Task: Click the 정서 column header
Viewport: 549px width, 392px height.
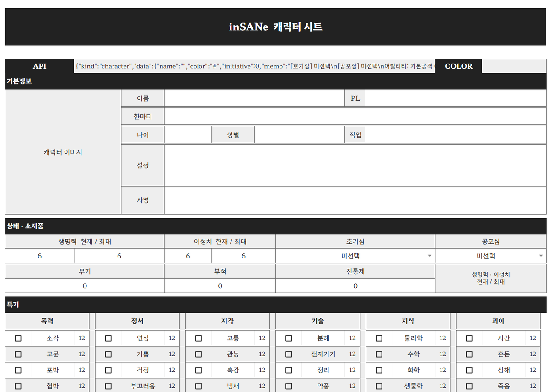Action: 137,321
